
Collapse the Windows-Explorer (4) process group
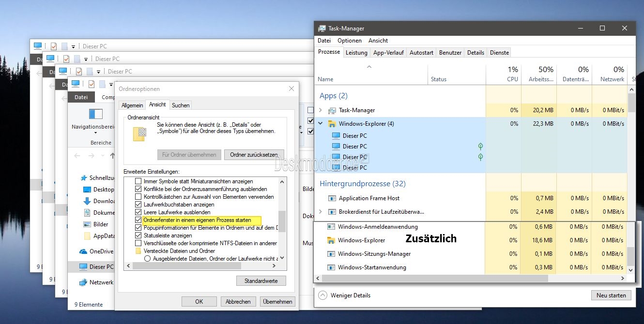tap(321, 124)
